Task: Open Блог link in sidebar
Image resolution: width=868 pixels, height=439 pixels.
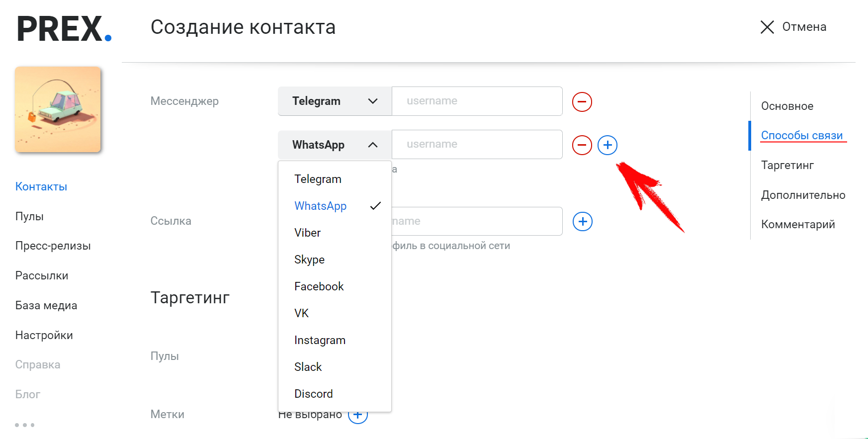Action: click(x=28, y=394)
